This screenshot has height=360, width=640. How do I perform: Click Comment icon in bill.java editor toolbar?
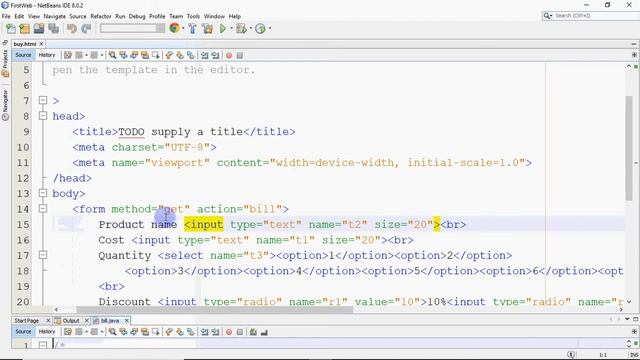pyautogui.click(x=253, y=332)
